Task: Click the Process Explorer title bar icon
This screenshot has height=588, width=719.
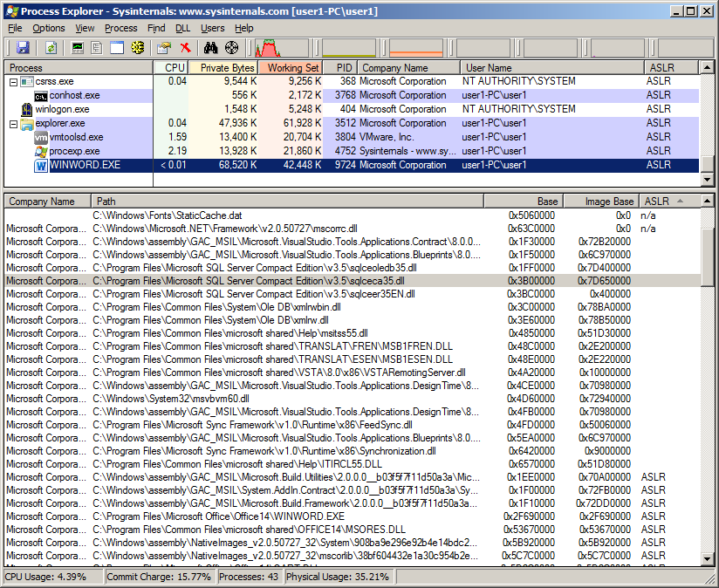Action: coord(12,11)
